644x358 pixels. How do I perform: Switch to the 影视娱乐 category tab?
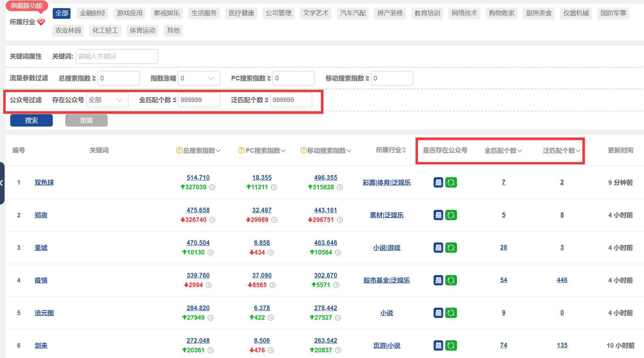[x=166, y=13]
